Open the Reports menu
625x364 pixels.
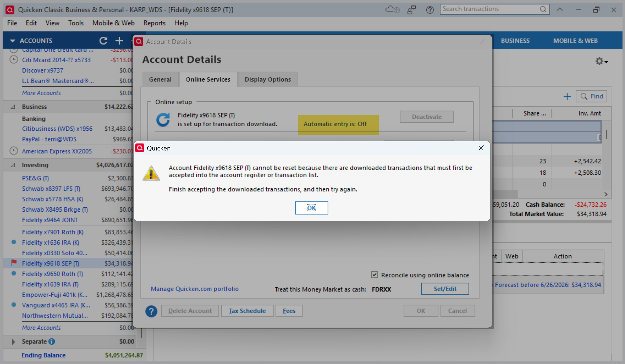tap(154, 23)
